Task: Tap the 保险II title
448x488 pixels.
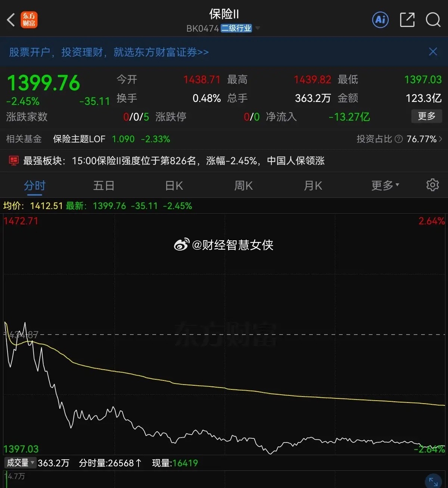Action: click(224, 14)
